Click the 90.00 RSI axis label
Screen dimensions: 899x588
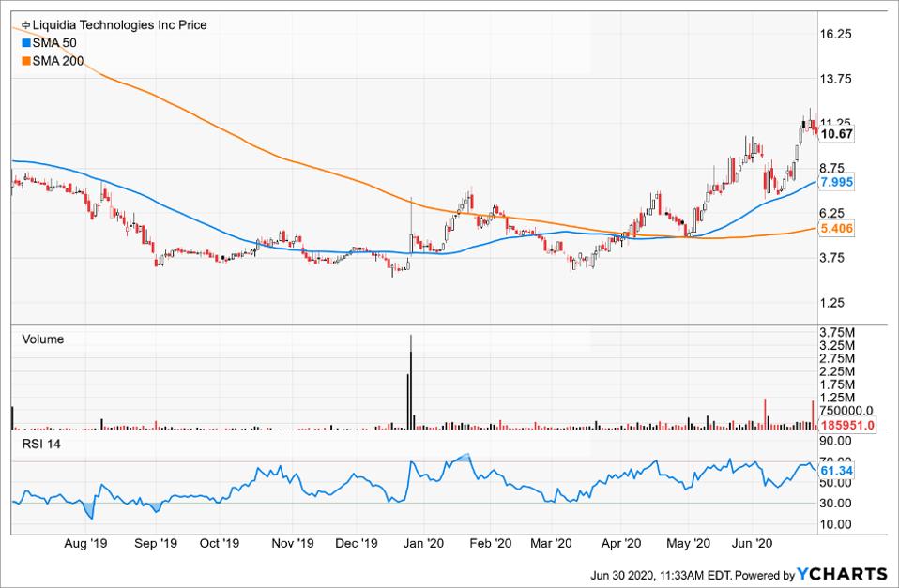coord(836,441)
